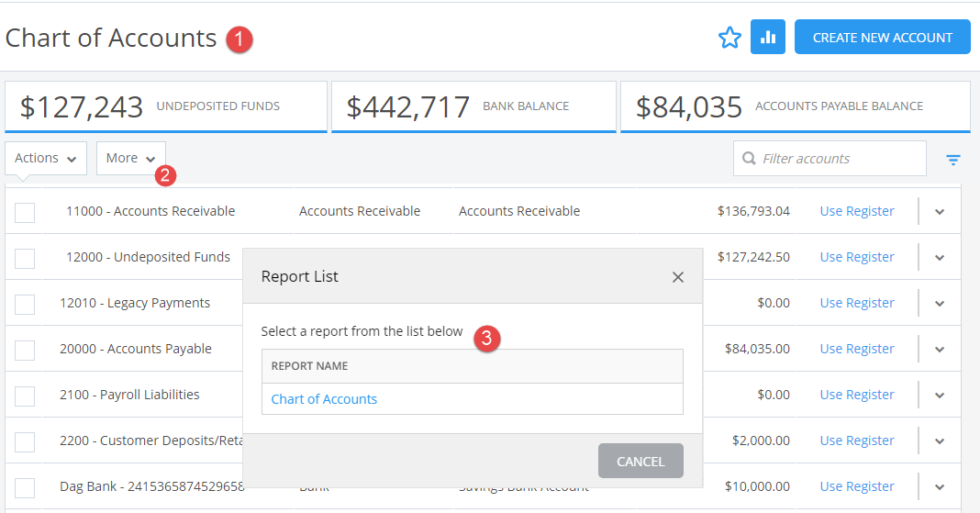Check the 12000 - Undeposited Funds row checkbox
Screen dimensions: 980x513
pyautogui.click(x=25, y=258)
